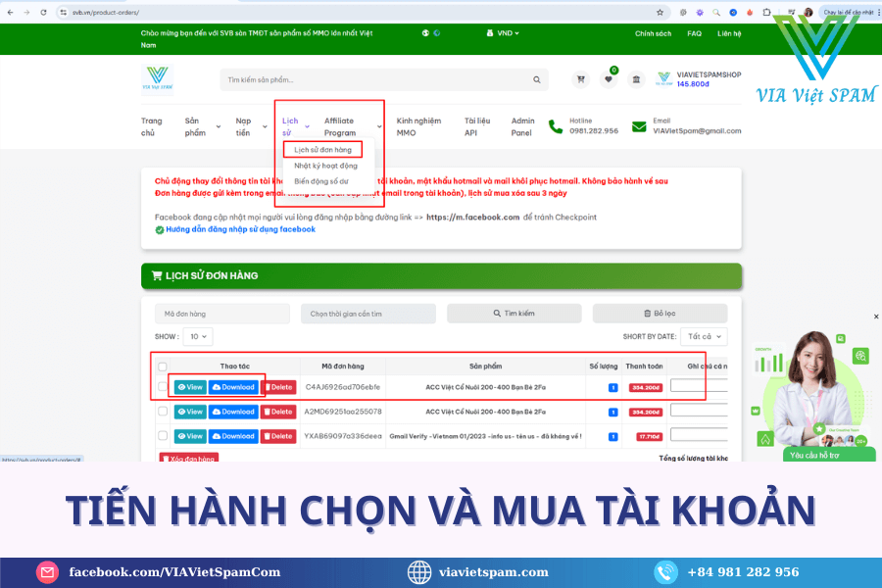The height and width of the screenshot is (588, 882).
Task: Tick the select-all checkbox in table header
Action: click(163, 367)
